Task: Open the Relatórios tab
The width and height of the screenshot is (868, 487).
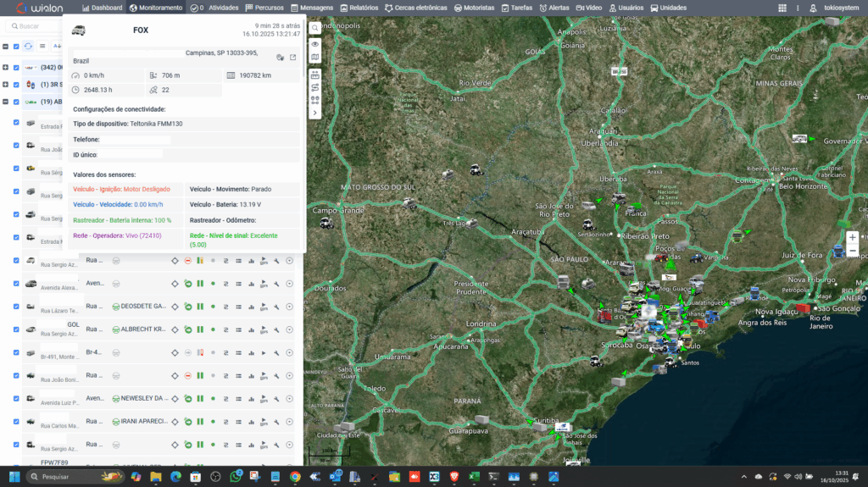Action: (x=359, y=8)
